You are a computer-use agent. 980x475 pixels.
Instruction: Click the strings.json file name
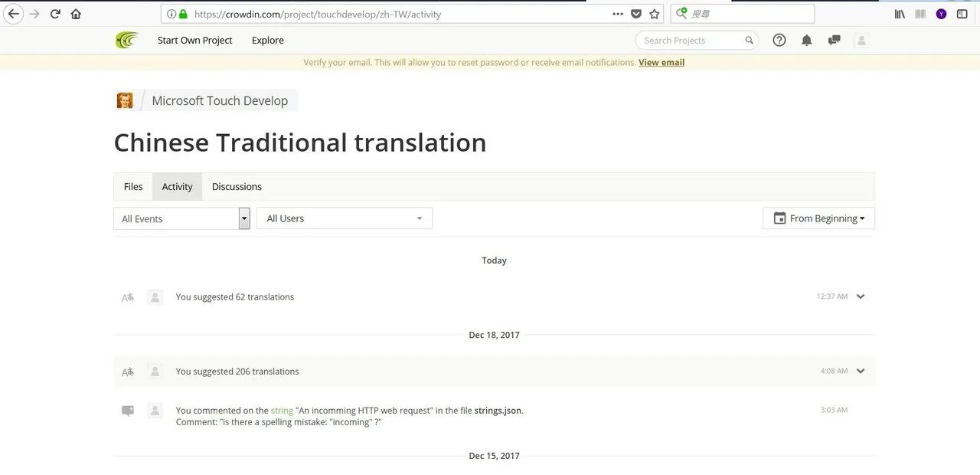[x=498, y=411]
